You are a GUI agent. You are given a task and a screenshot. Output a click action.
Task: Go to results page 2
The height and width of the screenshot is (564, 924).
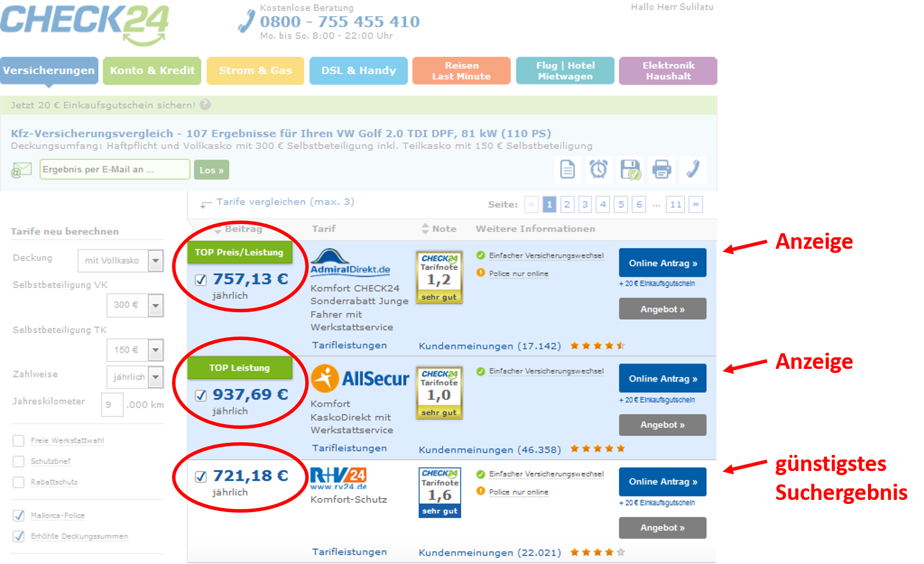(567, 204)
